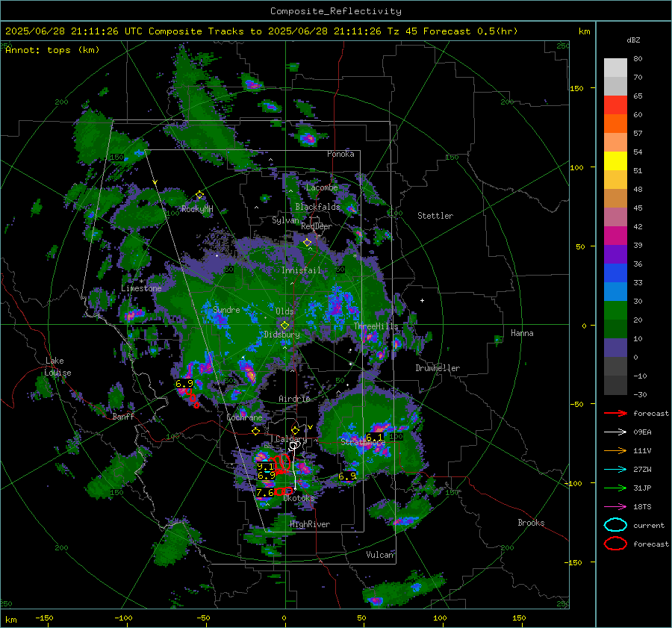Click the Vulcan city label
The width and height of the screenshot is (672, 628).
(380, 555)
